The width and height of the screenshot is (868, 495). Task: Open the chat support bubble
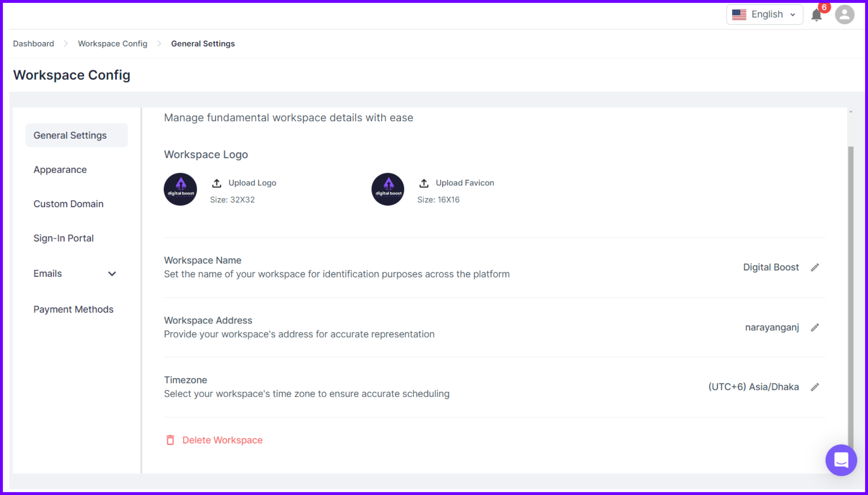[x=841, y=460]
